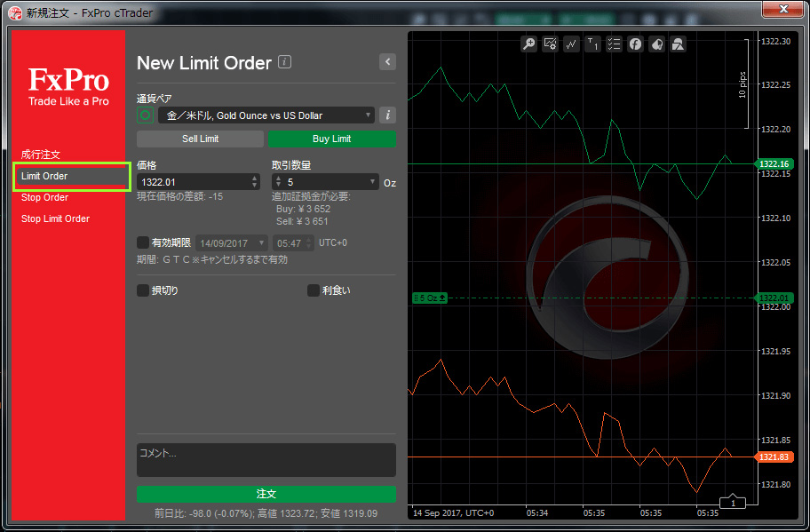
Task: Select Stop Order in the sidebar
Action: coord(45,197)
